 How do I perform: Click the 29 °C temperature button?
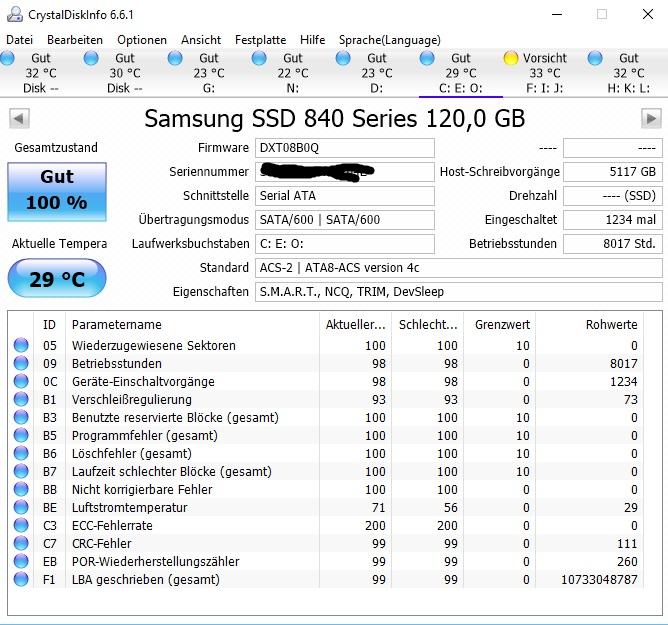57,278
